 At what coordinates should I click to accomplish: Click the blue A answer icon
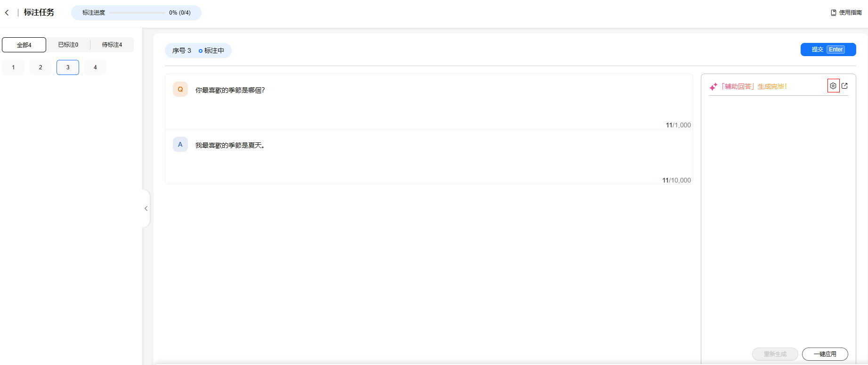(x=180, y=145)
